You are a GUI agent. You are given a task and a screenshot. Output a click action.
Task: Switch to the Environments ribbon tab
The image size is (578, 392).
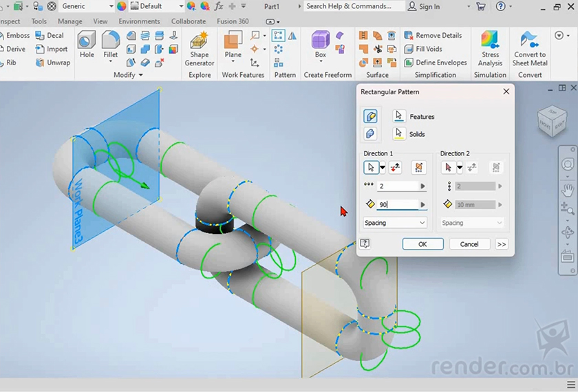[x=139, y=21]
